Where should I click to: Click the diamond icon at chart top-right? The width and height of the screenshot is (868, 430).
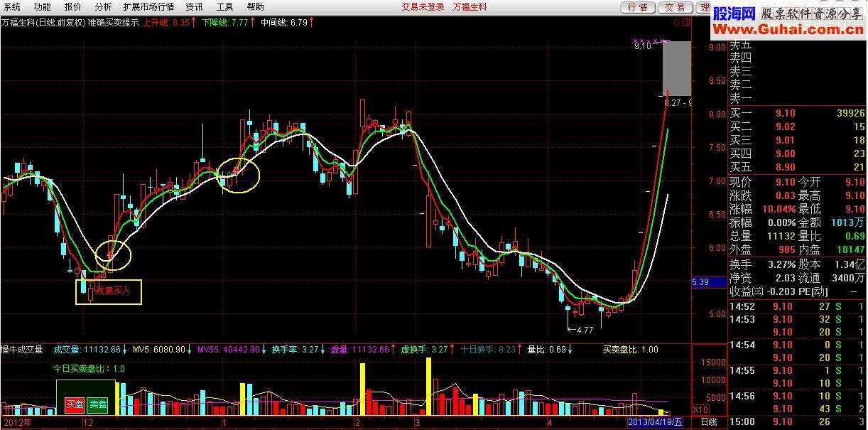pyautogui.click(x=676, y=22)
